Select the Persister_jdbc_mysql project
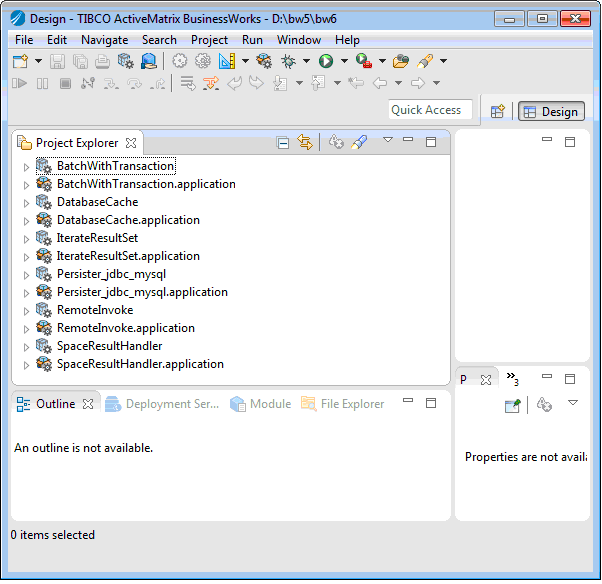The width and height of the screenshot is (602, 584). pos(111,274)
